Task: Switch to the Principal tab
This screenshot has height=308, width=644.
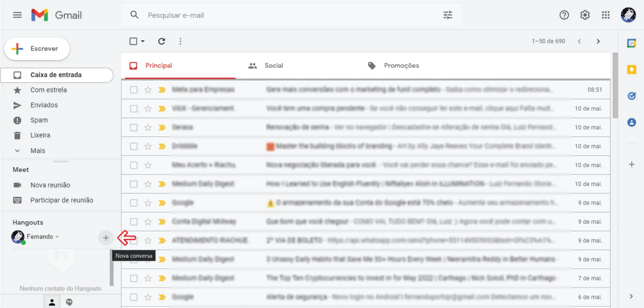Action: point(180,66)
